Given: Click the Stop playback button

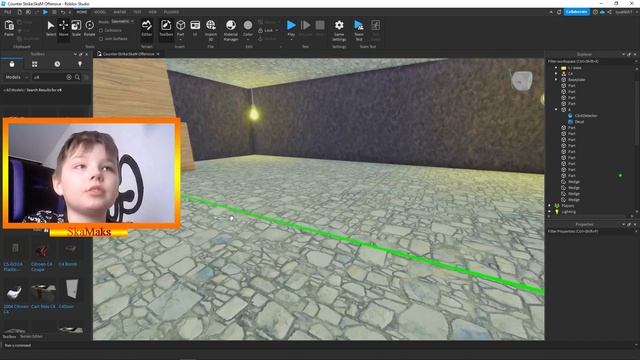Looking at the screenshot, I should pos(320,26).
